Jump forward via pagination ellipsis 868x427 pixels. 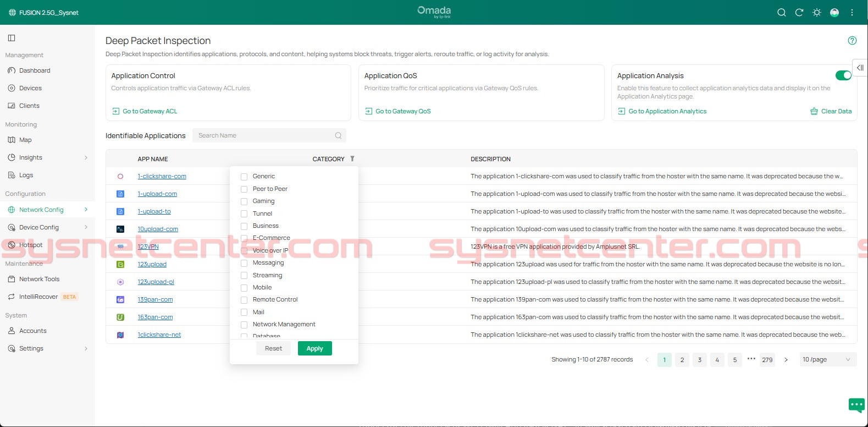point(751,359)
